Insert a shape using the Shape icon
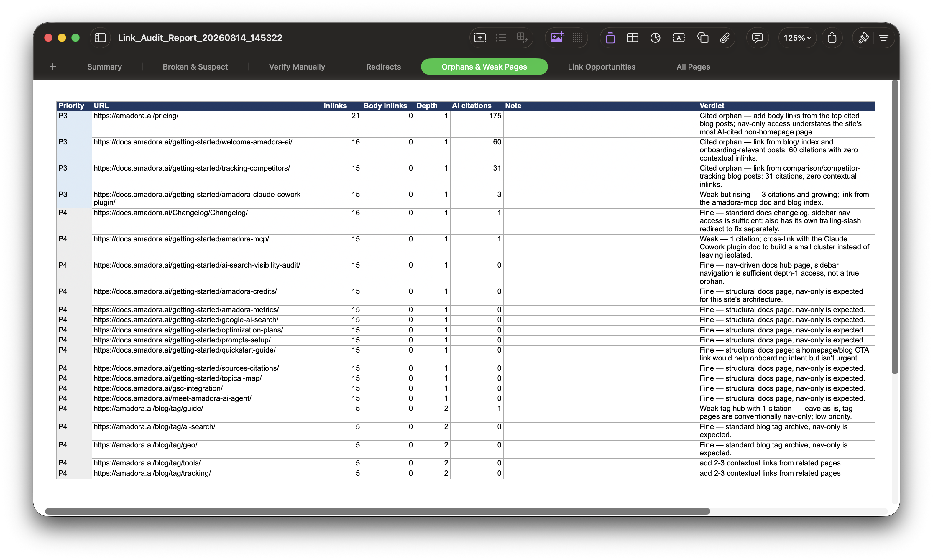The width and height of the screenshot is (933, 560). [702, 38]
